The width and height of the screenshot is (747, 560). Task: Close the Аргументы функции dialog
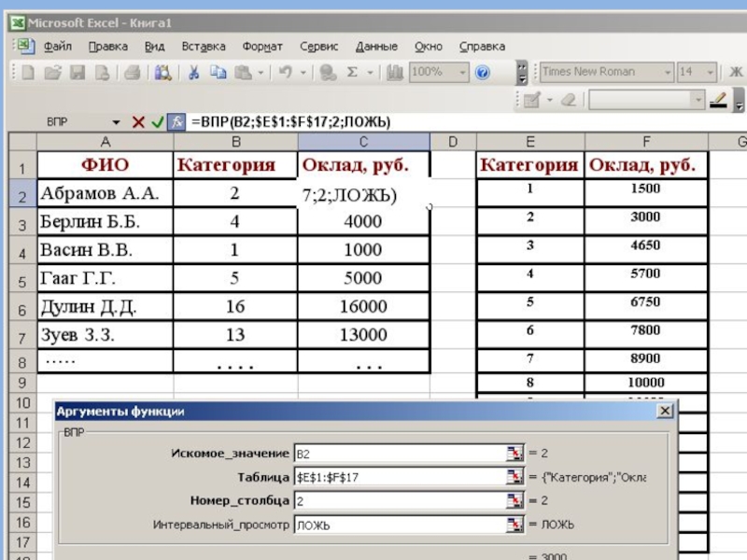(664, 411)
